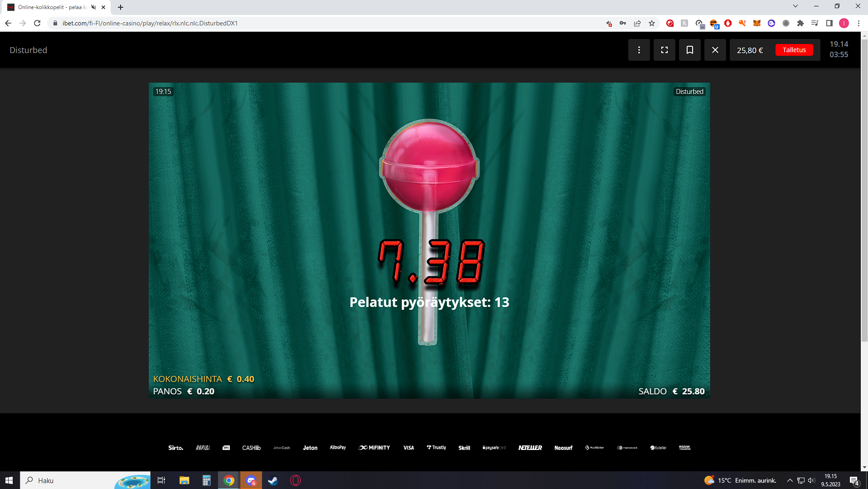Screen dimensions: 868x489
Task: Open the browser extensions puzzle icon
Action: 800,23
